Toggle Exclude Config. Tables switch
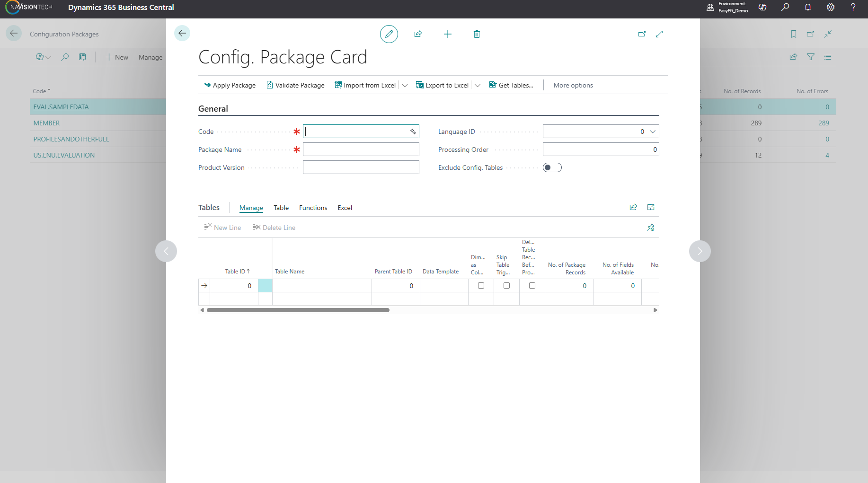The width and height of the screenshot is (868, 483). tap(552, 167)
